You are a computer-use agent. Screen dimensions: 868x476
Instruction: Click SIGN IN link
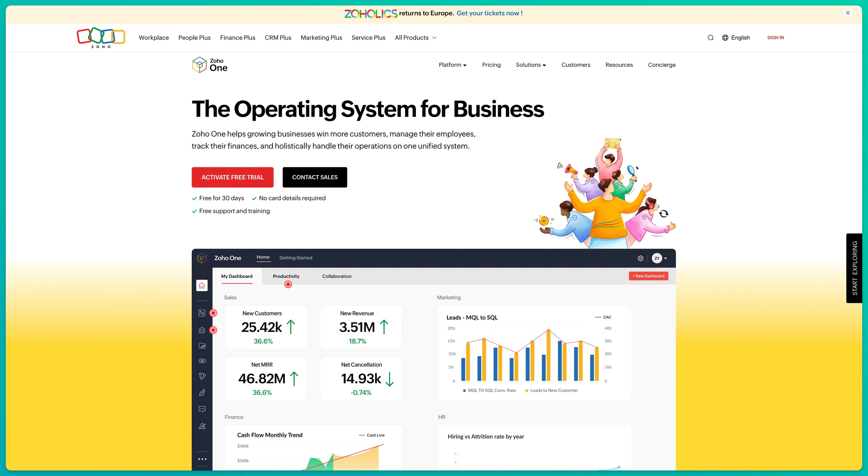tap(775, 38)
